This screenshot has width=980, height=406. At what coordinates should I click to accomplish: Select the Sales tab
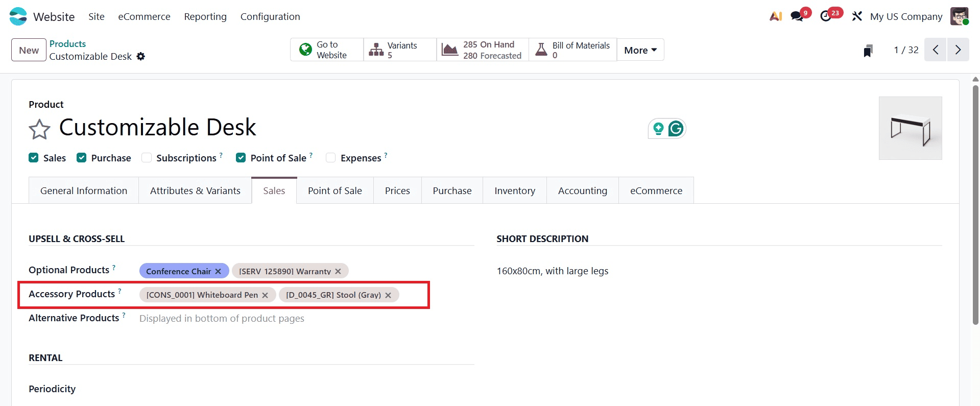tap(274, 190)
